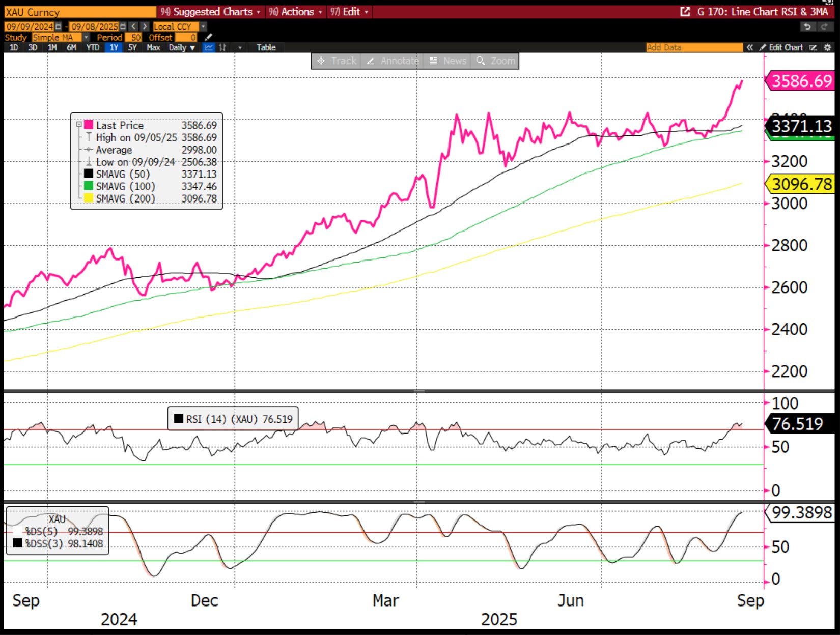Screen dimensions: 840x635
Task: Select the line chart type icon
Action: click(x=209, y=47)
